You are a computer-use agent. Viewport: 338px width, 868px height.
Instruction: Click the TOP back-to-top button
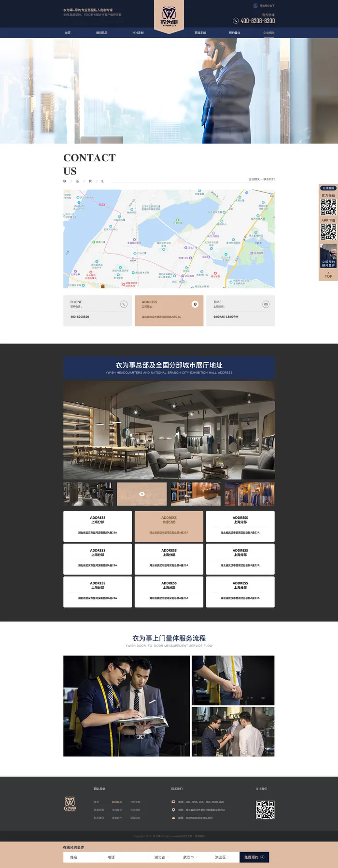point(328,276)
